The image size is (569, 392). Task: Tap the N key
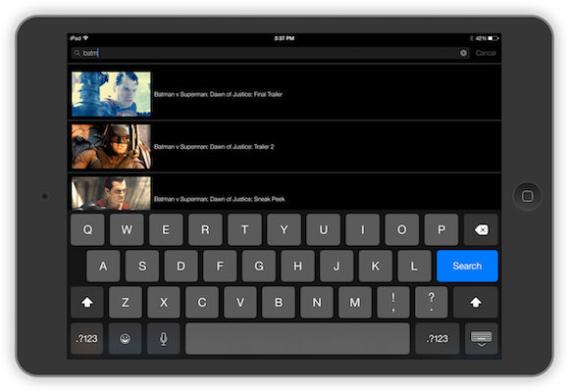pyautogui.click(x=317, y=302)
